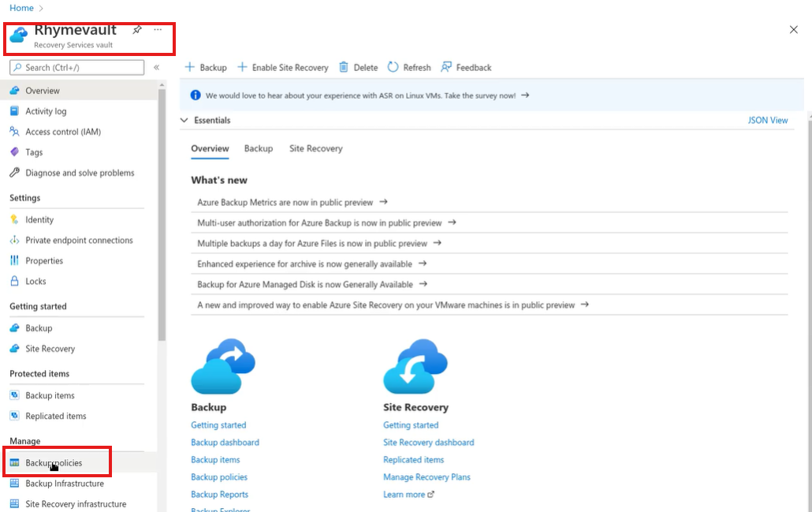Click the large Site Recovery cloud image

415,366
